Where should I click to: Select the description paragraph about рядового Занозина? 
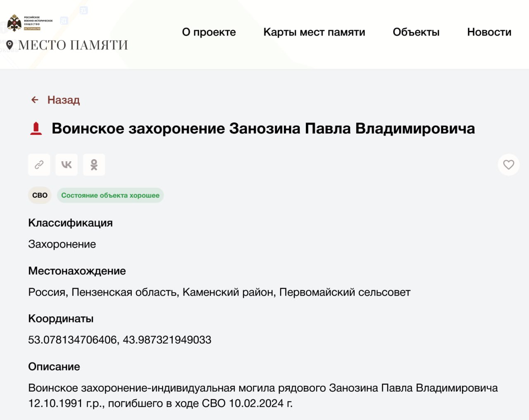(x=263, y=396)
